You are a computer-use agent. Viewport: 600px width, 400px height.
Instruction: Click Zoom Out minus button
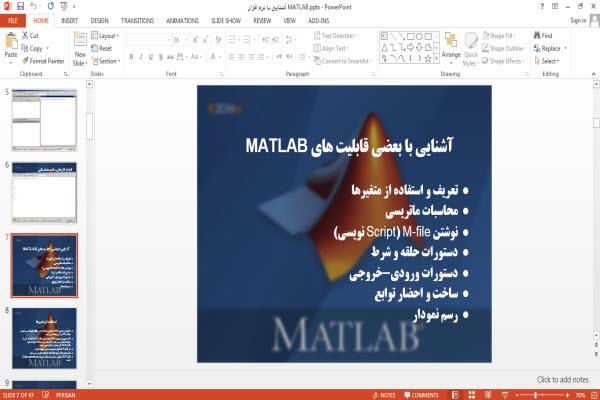pyautogui.click(x=517, y=395)
